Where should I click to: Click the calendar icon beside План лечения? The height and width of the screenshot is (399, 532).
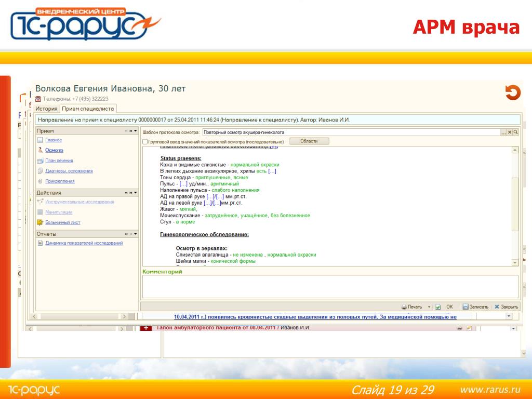(x=40, y=161)
